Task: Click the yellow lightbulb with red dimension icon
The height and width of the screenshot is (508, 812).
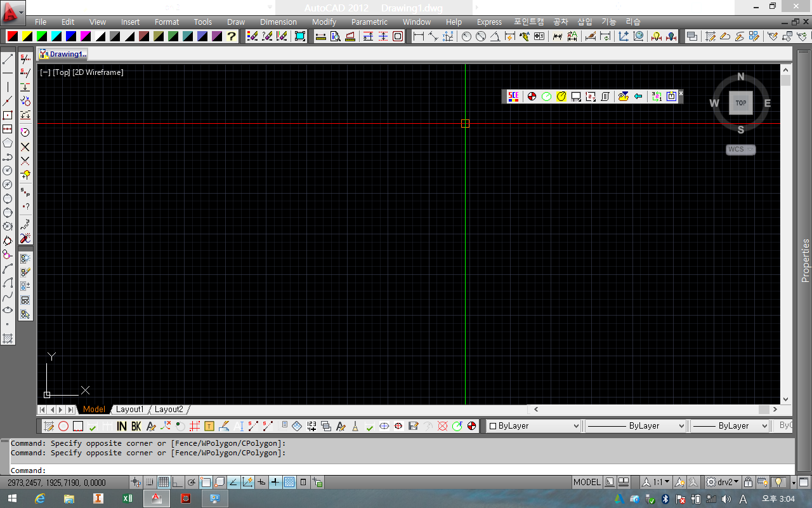Action: (x=656, y=36)
